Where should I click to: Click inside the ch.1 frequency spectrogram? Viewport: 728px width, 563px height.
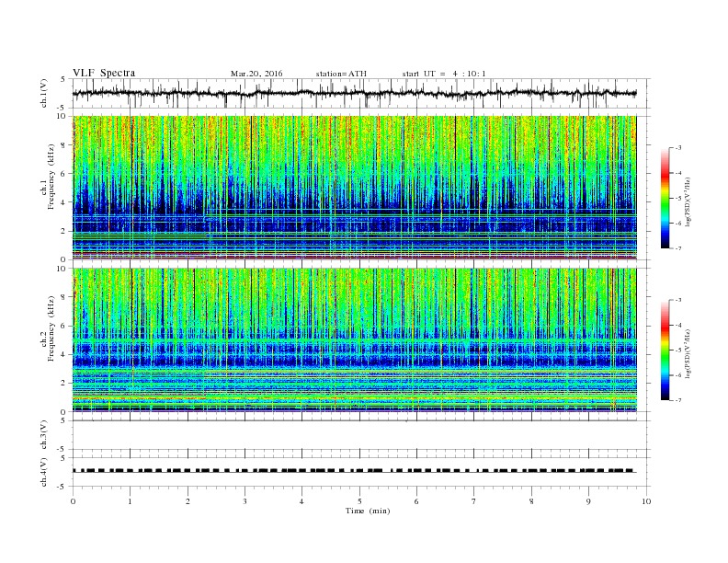coord(355,188)
